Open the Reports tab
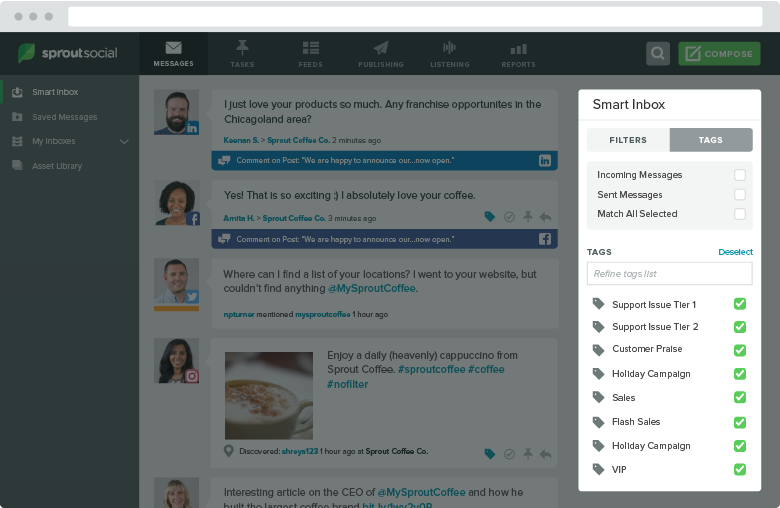Viewport: 780px width, 508px height. click(x=518, y=54)
